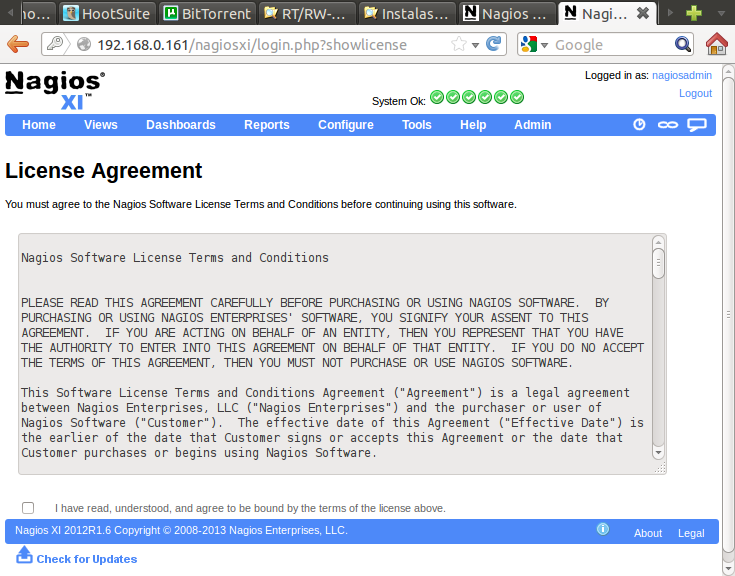This screenshot has width=735, height=576.
Task: Go to browser home page icon
Action: tap(717, 44)
